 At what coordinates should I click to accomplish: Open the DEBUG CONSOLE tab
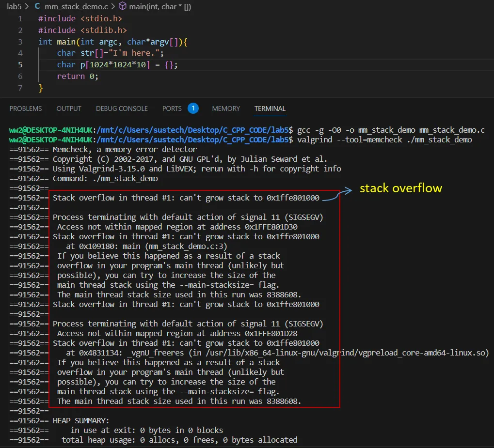point(122,108)
